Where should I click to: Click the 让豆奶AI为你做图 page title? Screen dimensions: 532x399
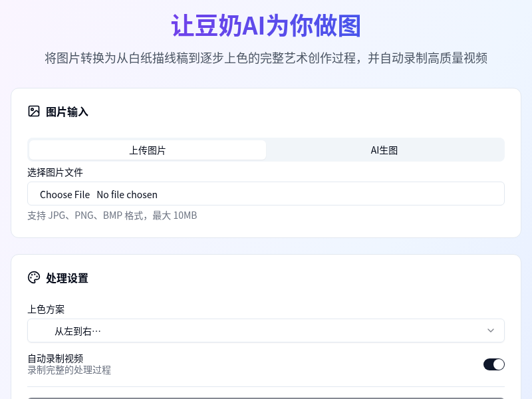266,25
